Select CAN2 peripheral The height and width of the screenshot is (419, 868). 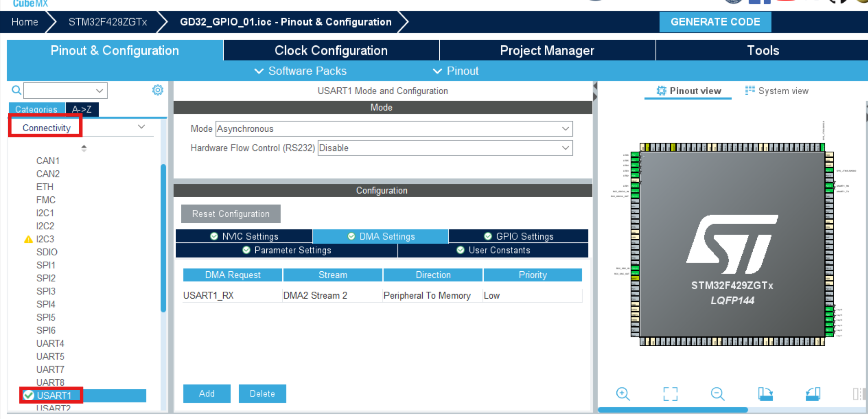point(48,174)
